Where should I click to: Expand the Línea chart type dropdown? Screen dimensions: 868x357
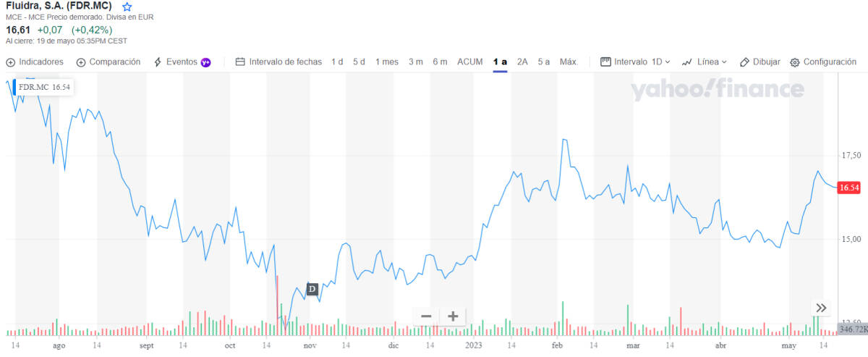click(705, 62)
